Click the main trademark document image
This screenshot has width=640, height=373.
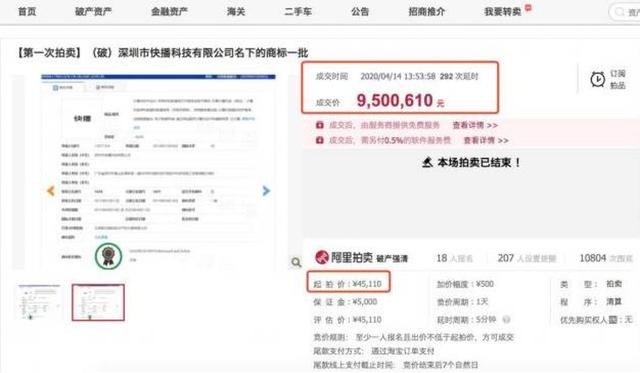pyautogui.click(x=158, y=171)
